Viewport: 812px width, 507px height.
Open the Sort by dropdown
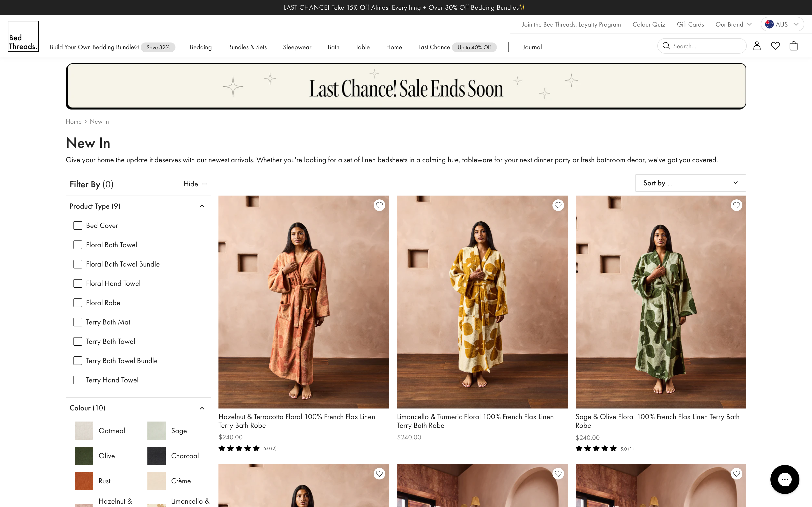click(x=690, y=183)
